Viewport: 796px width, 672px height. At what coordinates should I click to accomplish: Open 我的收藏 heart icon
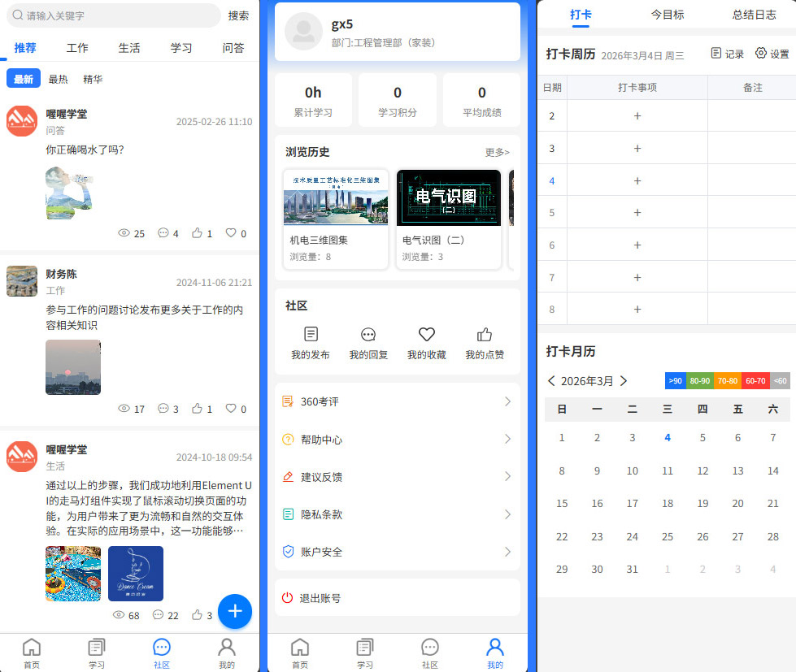pos(427,334)
